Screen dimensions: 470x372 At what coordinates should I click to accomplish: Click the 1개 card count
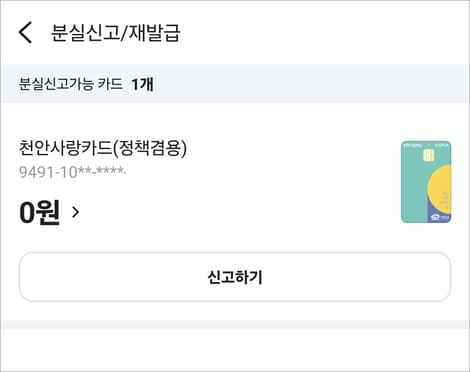142,84
